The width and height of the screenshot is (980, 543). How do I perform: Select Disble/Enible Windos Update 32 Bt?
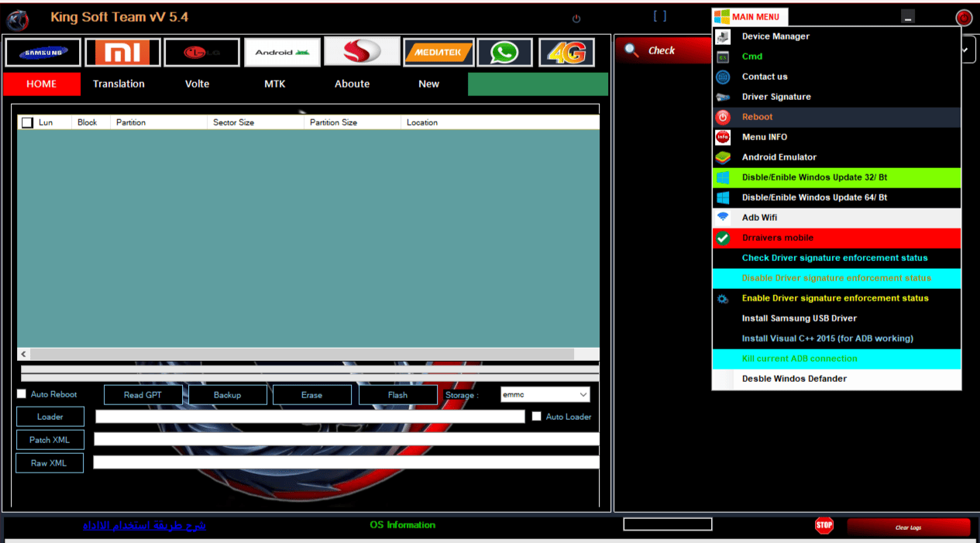pos(837,177)
